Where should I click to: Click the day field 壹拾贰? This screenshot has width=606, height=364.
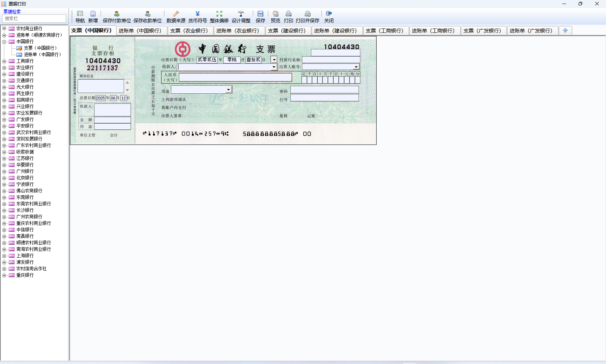tap(253, 60)
